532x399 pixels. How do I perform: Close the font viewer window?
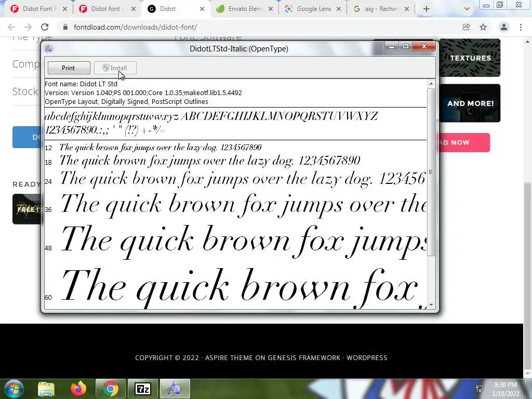[x=424, y=46]
